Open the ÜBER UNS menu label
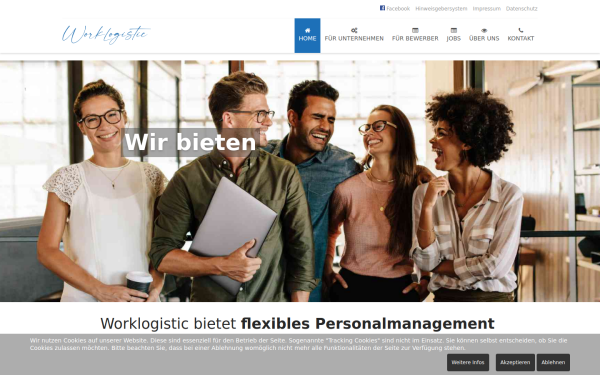The width and height of the screenshot is (600, 375). (484, 39)
